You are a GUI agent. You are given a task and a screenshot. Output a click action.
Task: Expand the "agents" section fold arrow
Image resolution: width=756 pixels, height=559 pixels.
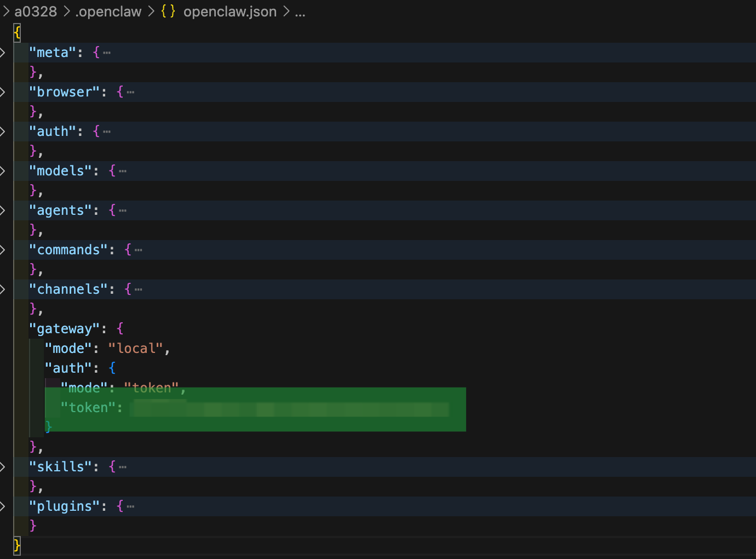pyautogui.click(x=3, y=210)
